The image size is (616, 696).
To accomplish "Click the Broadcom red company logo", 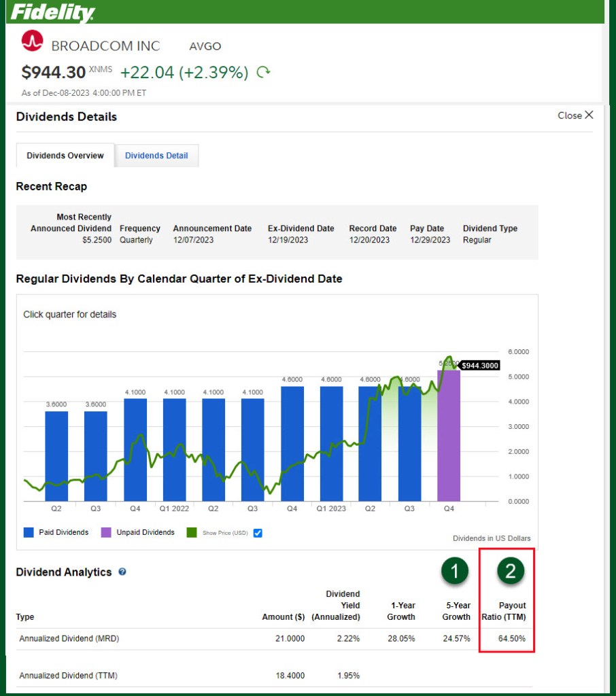I will pos(31,43).
